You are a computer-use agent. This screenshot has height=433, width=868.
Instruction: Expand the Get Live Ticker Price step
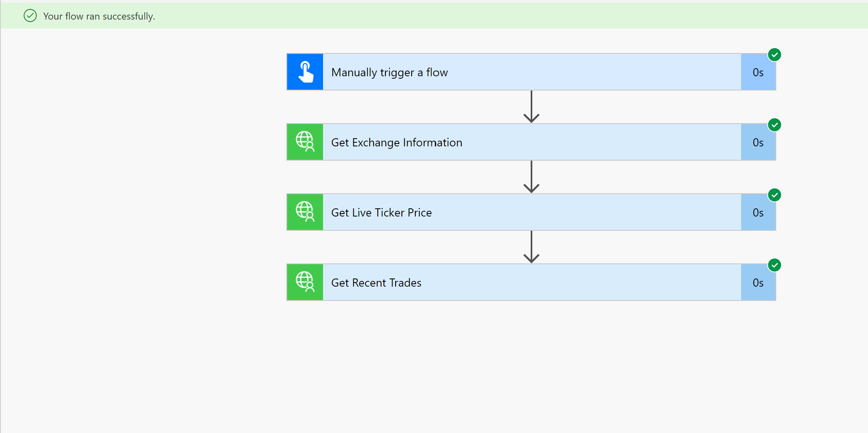531,212
